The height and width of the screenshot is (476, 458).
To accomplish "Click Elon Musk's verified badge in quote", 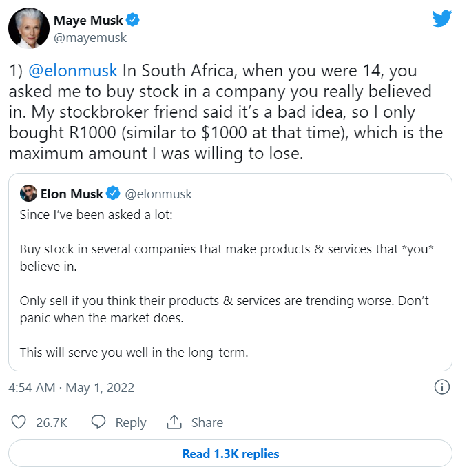I will [113, 194].
